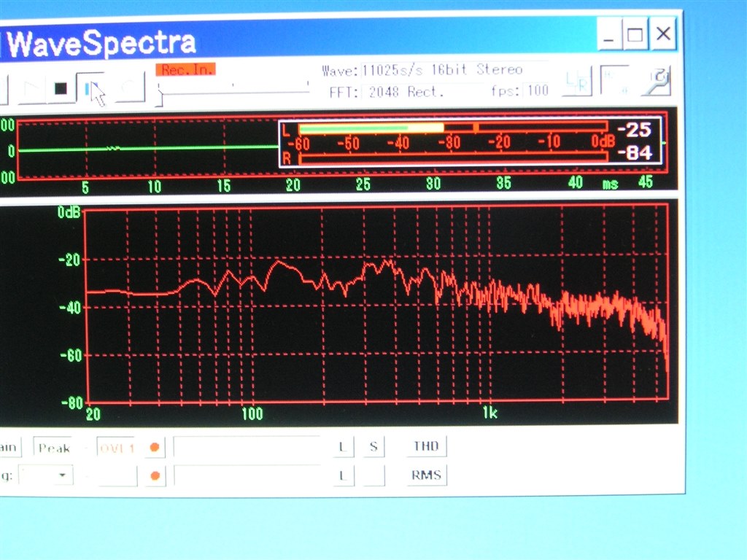Open the wrench settings icon

657,81
